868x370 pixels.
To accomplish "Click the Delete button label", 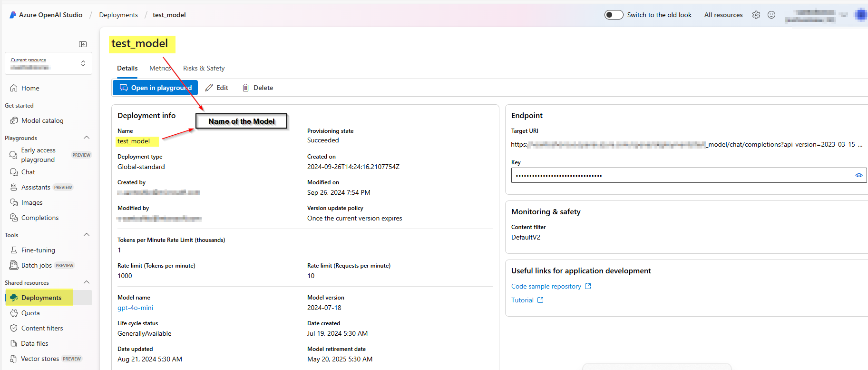I will [263, 88].
